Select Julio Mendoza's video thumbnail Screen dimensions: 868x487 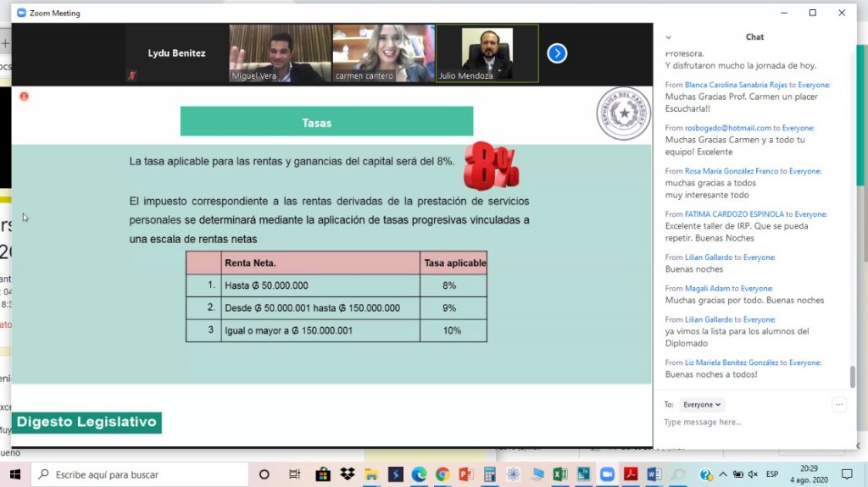coord(487,53)
